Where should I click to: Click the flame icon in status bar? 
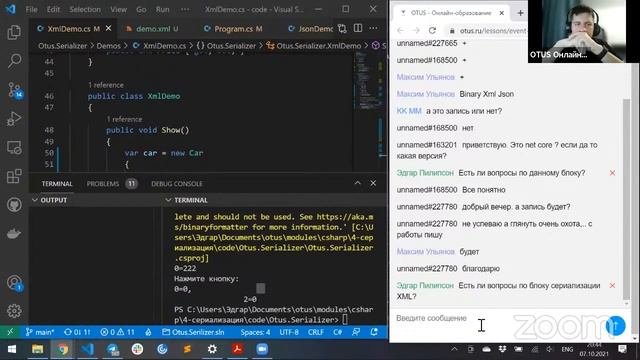[149, 332]
